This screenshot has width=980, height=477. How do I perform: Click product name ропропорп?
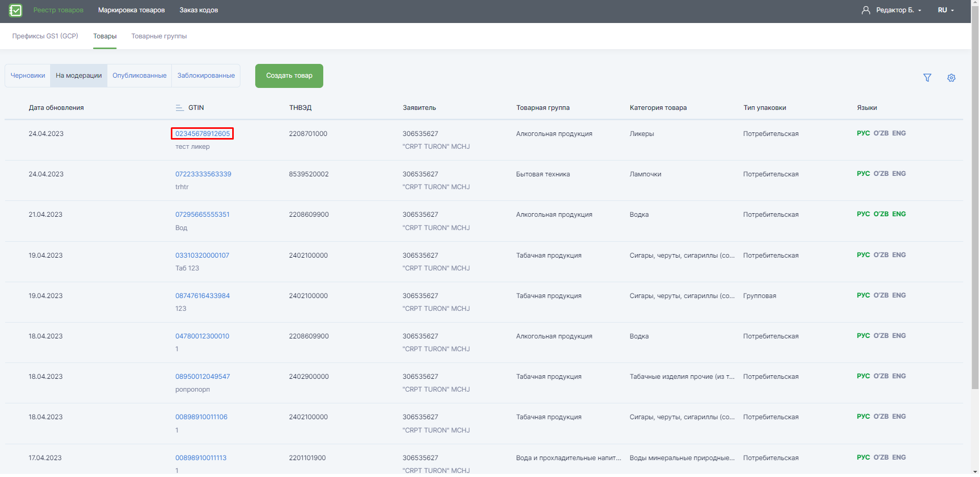click(x=193, y=390)
